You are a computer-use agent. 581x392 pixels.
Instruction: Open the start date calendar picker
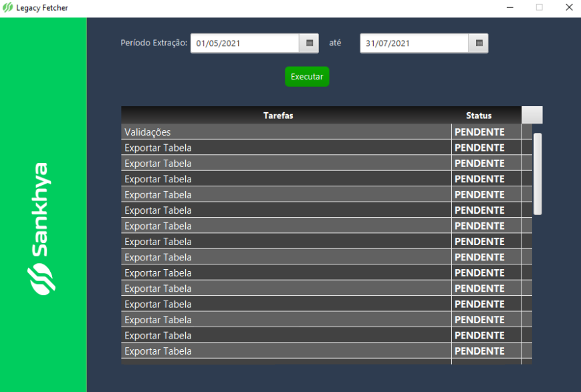pos(309,43)
